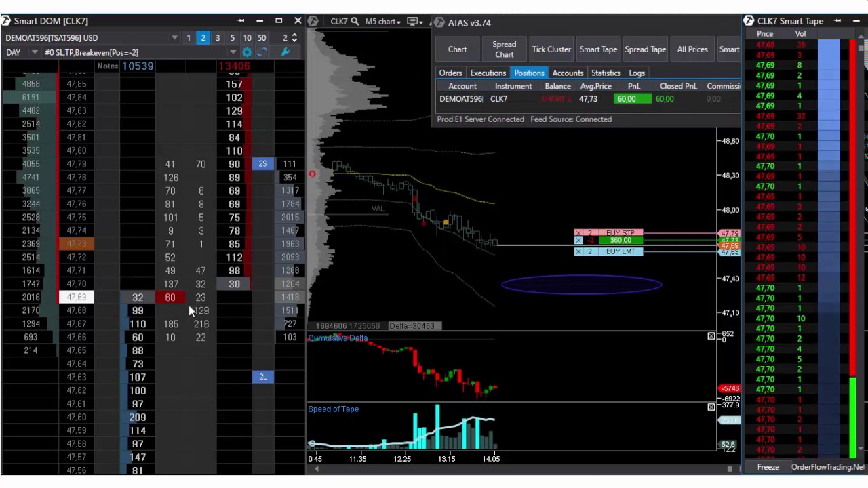Viewport: 868px width, 488px height.
Task: Open a new Chart from ATAS
Action: (457, 49)
